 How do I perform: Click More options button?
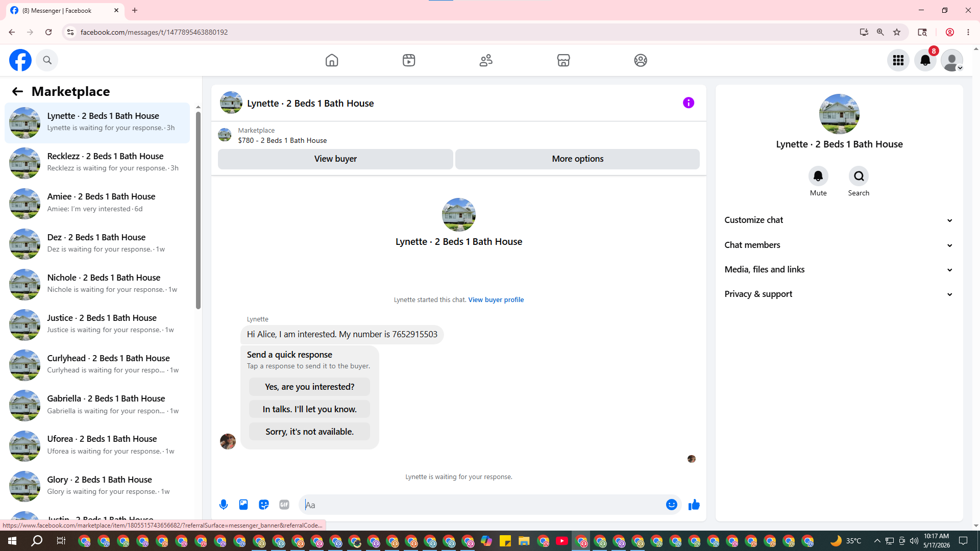pos(577,159)
